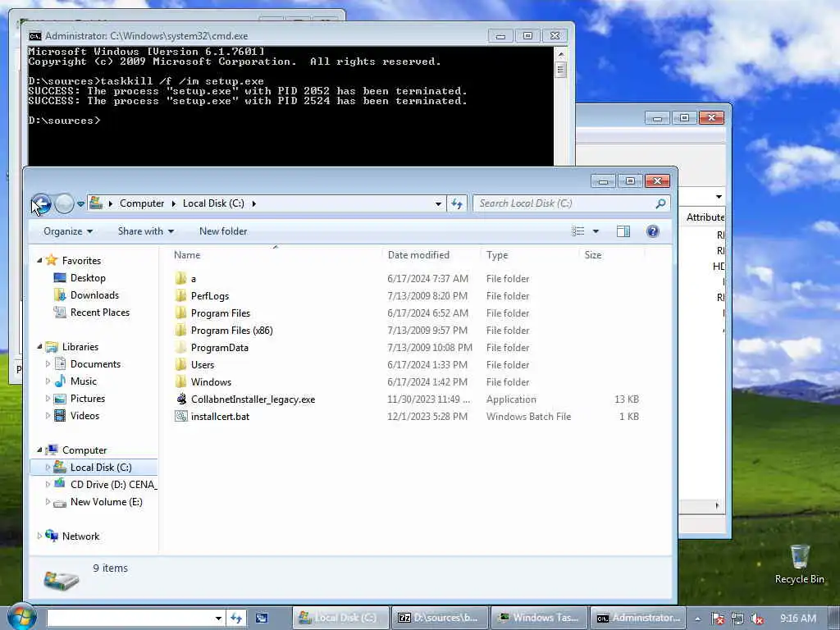The height and width of the screenshot is (630, 840).
Task: Refresh the Local Disk (C:) view
Action: (456, 203)
